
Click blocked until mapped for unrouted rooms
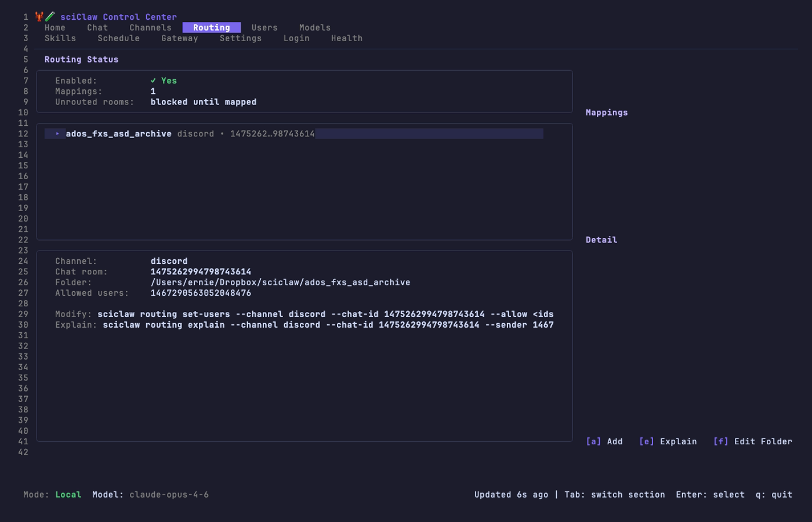click(202, 101)
